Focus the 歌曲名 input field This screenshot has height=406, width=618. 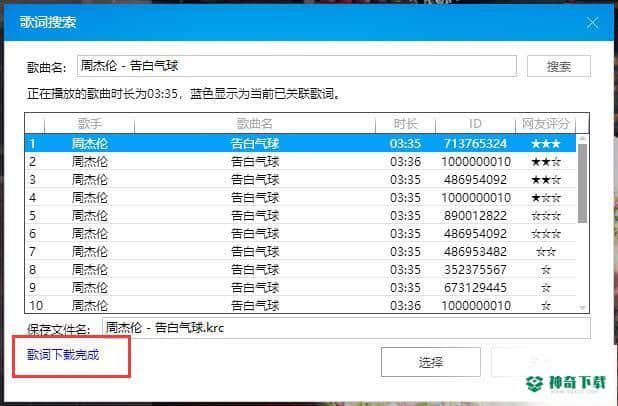296,66
